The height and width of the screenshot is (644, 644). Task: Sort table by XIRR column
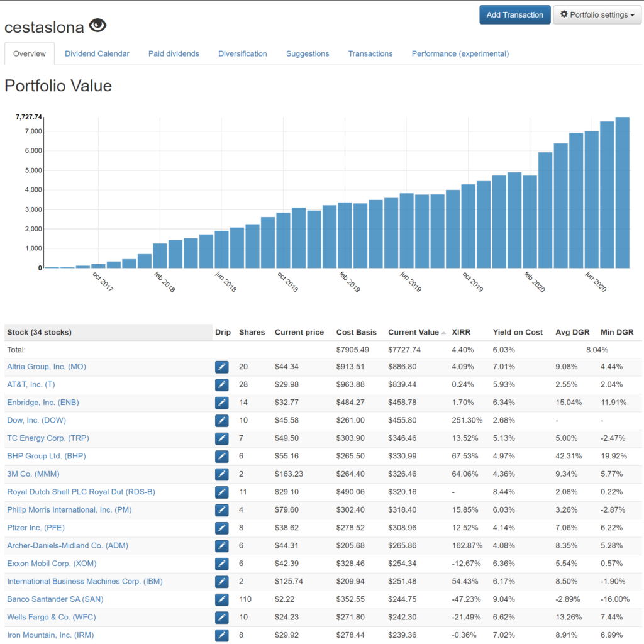click(x=461, y=332)
